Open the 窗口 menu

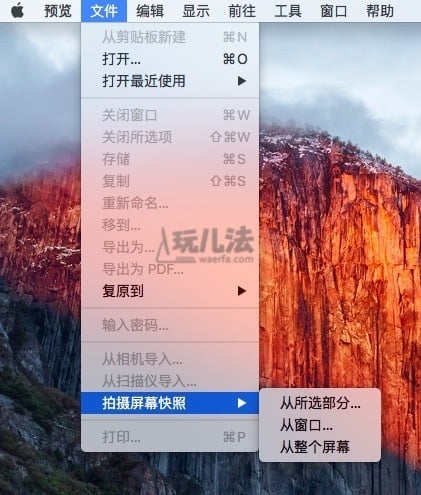334,11
